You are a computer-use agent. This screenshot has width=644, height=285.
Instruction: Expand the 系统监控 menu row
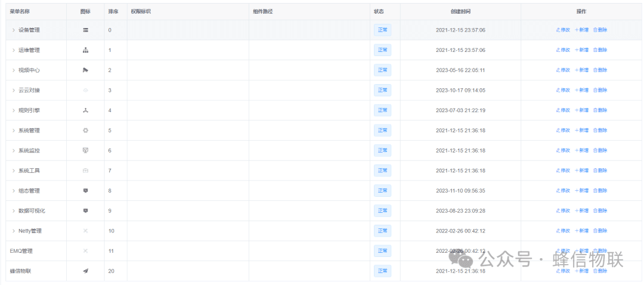tap(13, 151)
